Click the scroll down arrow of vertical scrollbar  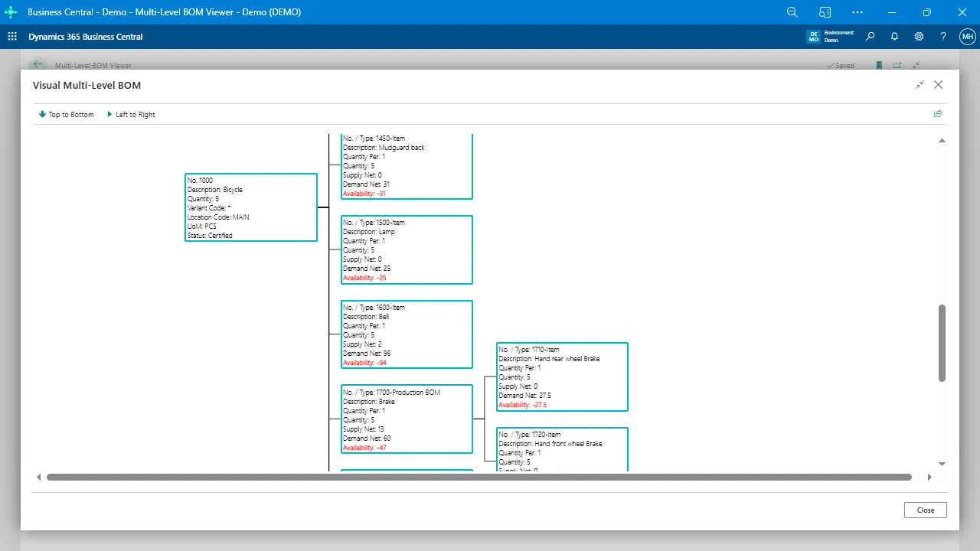click(x=942, y=464)
